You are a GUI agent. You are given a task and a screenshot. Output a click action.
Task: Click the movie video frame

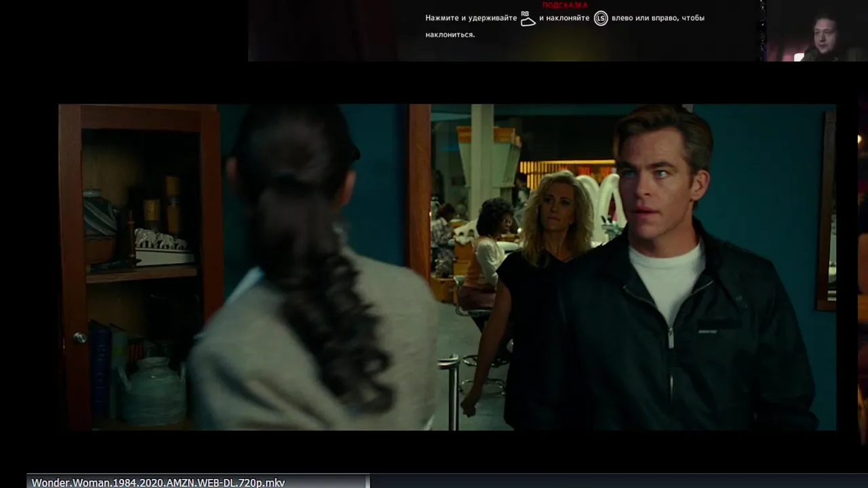click(x=447, y=267)
